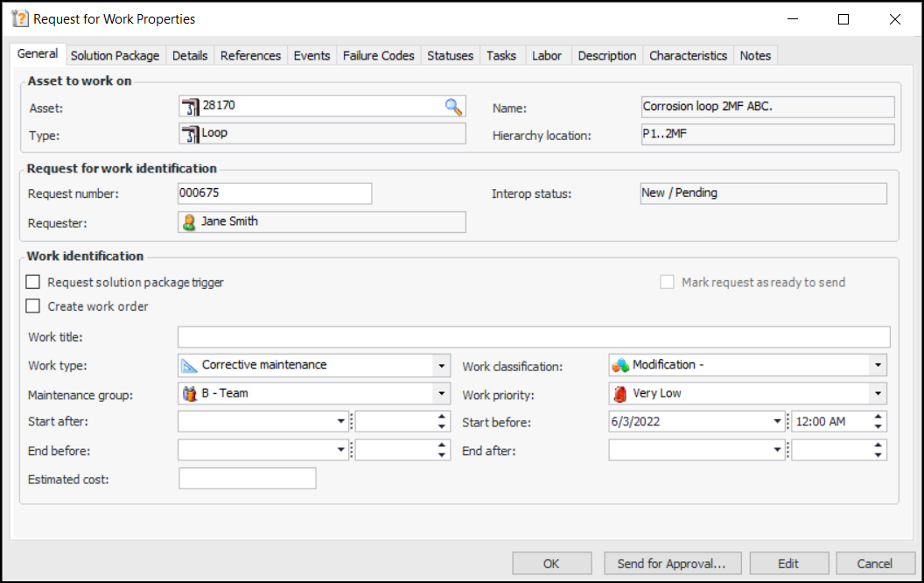
Task: Enable Request solution package trigger checkbox
Action: coord(33,283)
